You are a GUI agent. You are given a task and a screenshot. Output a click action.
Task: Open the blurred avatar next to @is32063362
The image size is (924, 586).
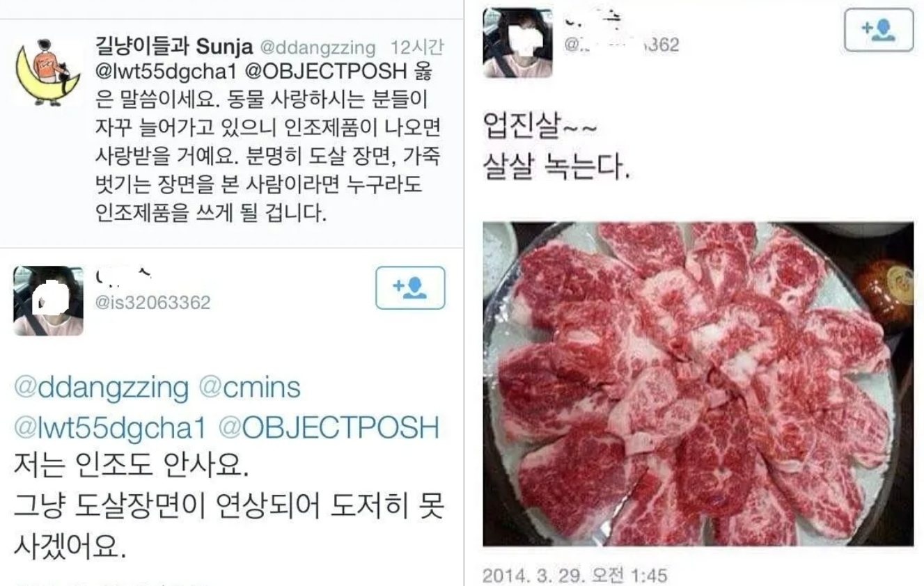[x=48, y=301]
